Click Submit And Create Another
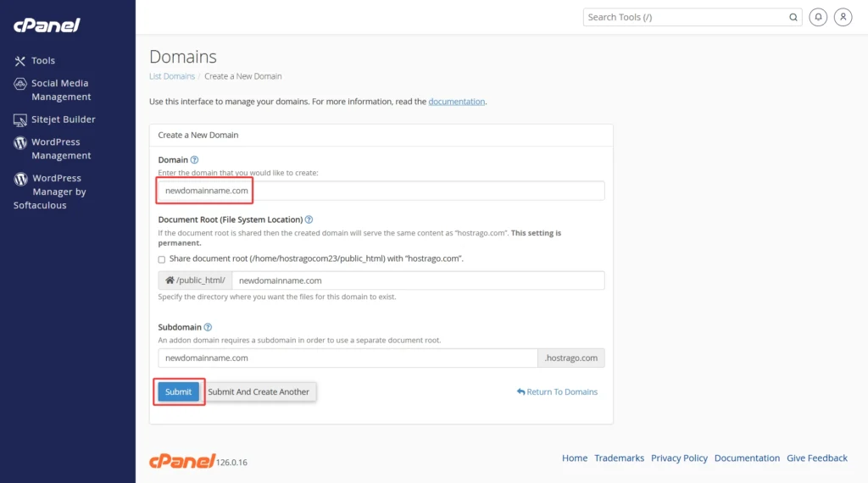868x483 pixels. point(259,391)
